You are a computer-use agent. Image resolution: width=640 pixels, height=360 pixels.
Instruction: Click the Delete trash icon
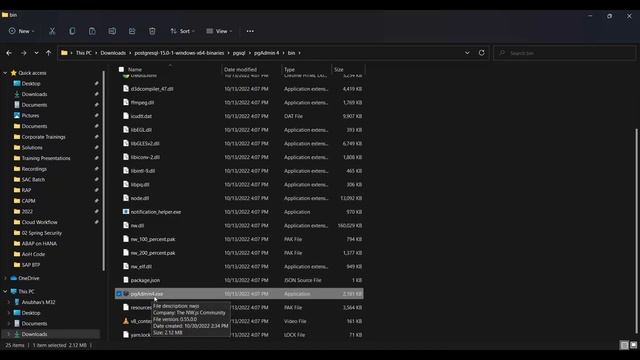(152, 31)
